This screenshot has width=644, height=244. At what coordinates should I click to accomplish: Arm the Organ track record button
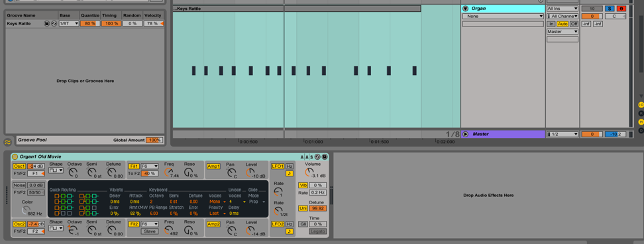click(621, 9)
